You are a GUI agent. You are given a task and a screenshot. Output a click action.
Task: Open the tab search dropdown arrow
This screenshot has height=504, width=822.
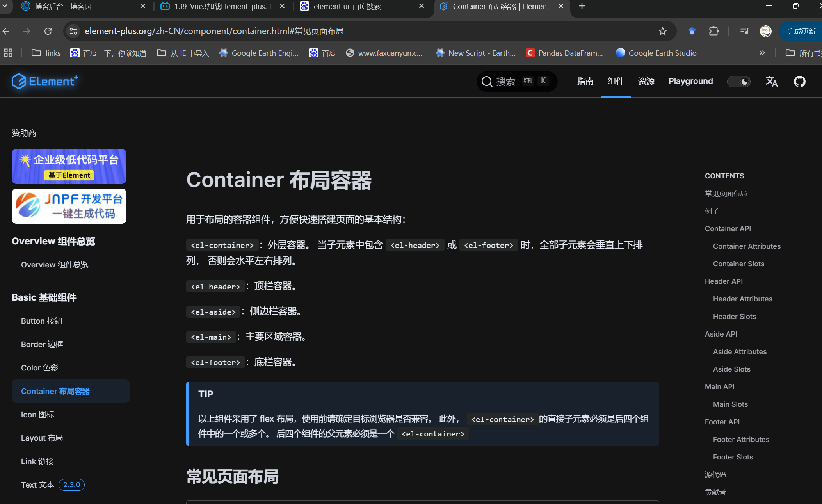[5, 6]
